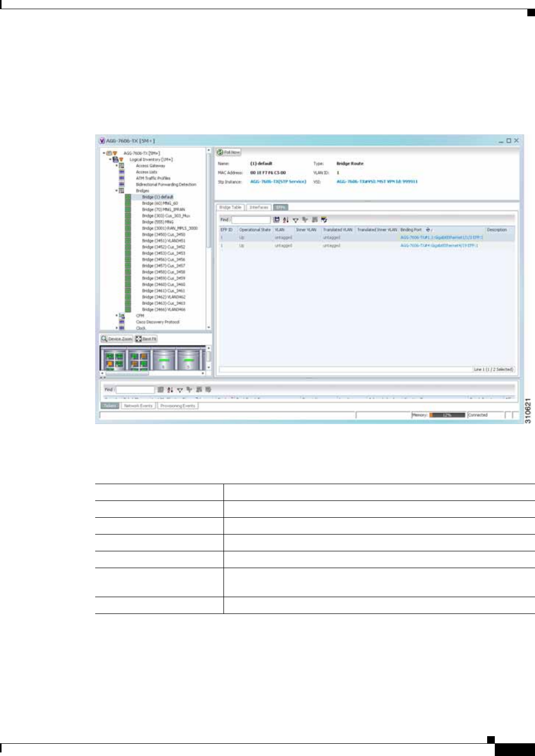Click the Best Fit button

pos(147,339)
